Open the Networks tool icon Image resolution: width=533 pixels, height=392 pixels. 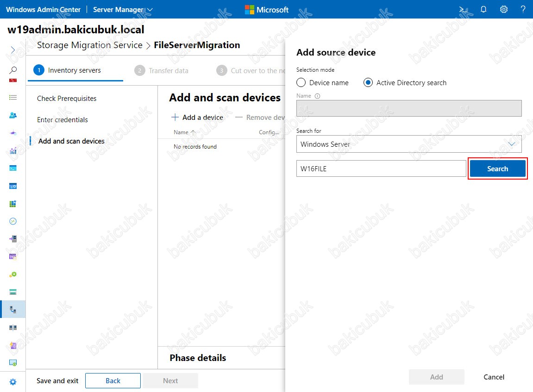(x=13, y=133)
